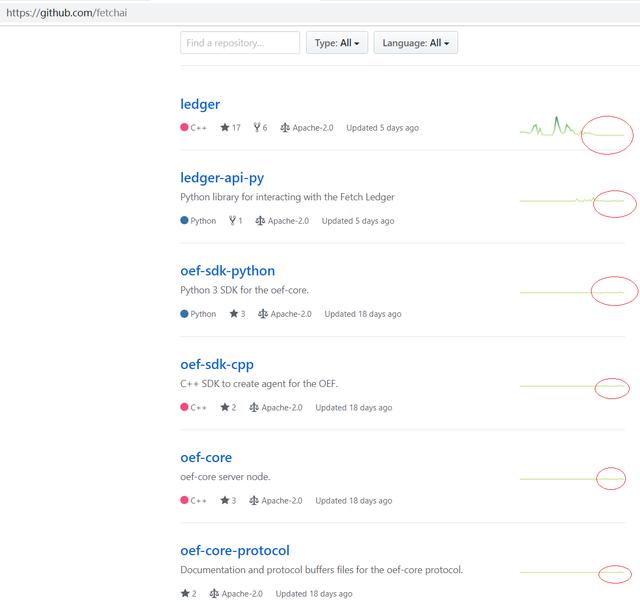Click the github.com/fetchai URL in address bar
The height and width of the screenshot is (602, 640).
[67, 13]
